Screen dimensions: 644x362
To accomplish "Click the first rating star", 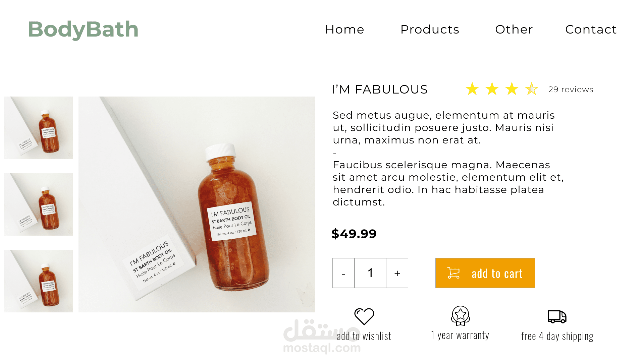I will pyautogui.click(x=472, y=89).
